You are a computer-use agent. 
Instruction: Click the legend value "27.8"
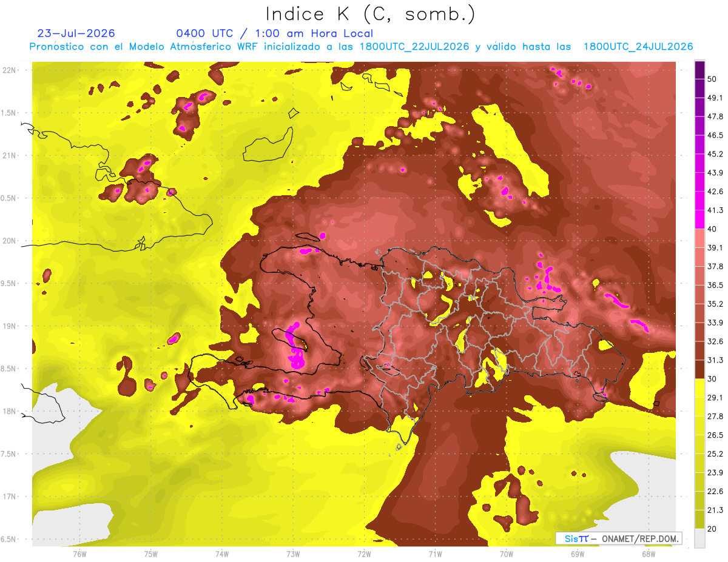point(715,416)
